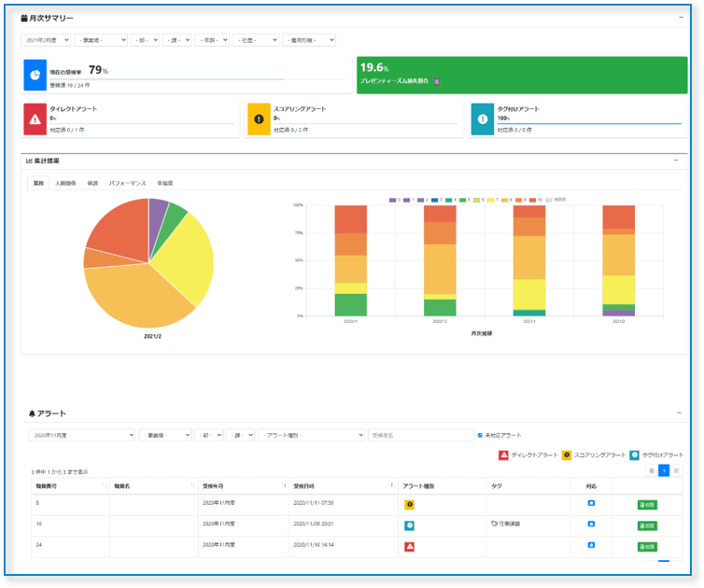
Task: Select the パフォーマンス tab
Action: (126, 183)
